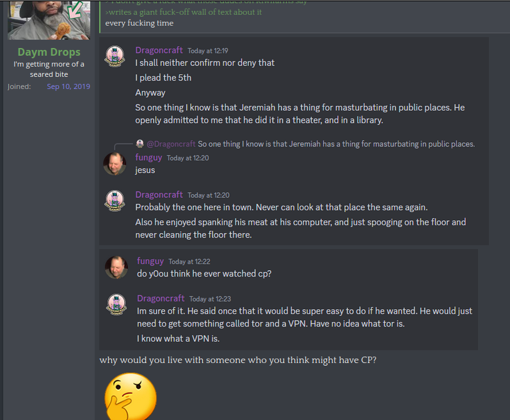Click the thinking face emoji

point(130,396)
